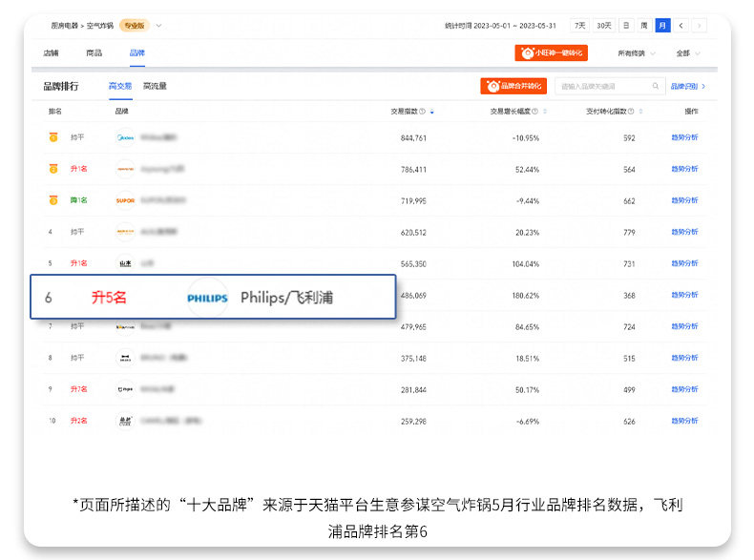
Task: Select the 7天 time range
Action: point(580,26)
